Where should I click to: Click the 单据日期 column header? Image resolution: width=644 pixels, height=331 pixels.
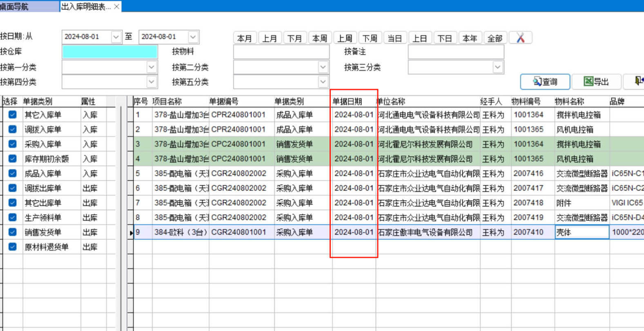coord(347,101)
